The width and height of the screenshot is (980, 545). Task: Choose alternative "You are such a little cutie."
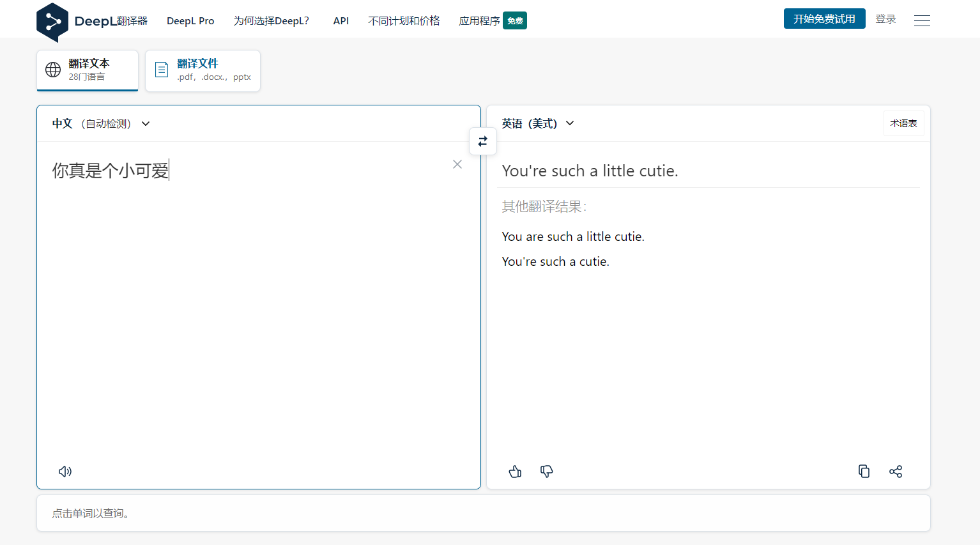point(573,237)
